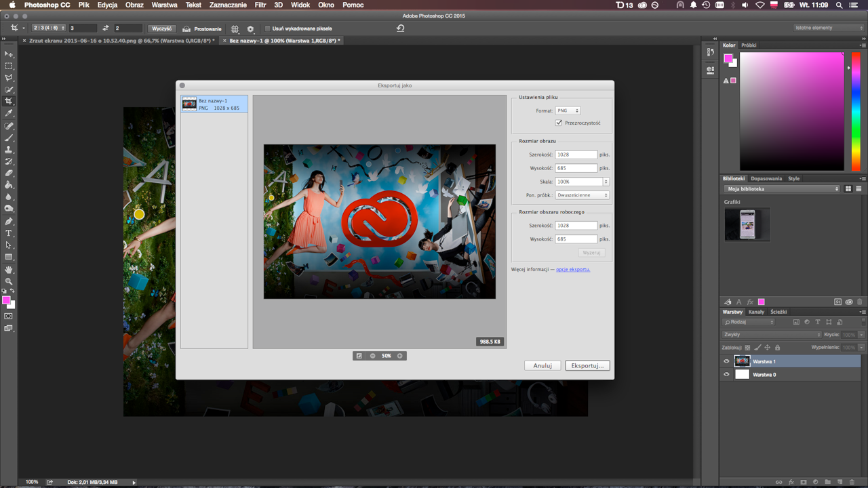Viewport: 868px width, 488px height.
Task: Open the Istotne elementy workspace dropdown
Action: (x=829, y=28)
